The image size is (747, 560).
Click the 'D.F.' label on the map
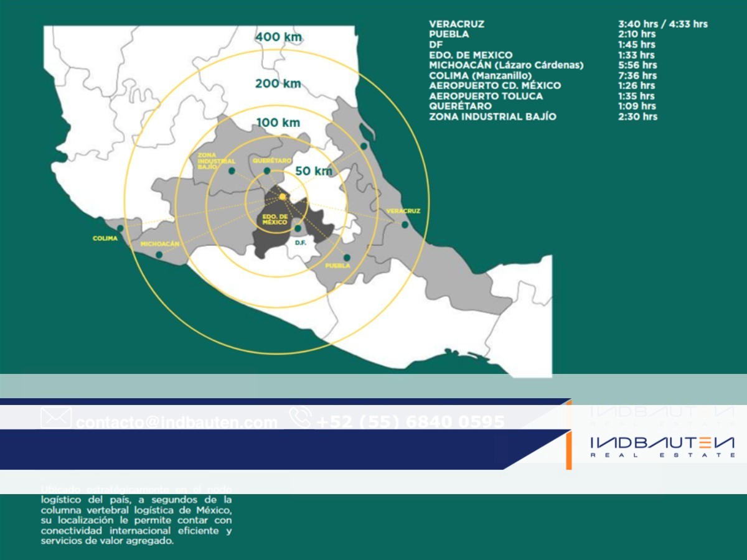point(301,243)
